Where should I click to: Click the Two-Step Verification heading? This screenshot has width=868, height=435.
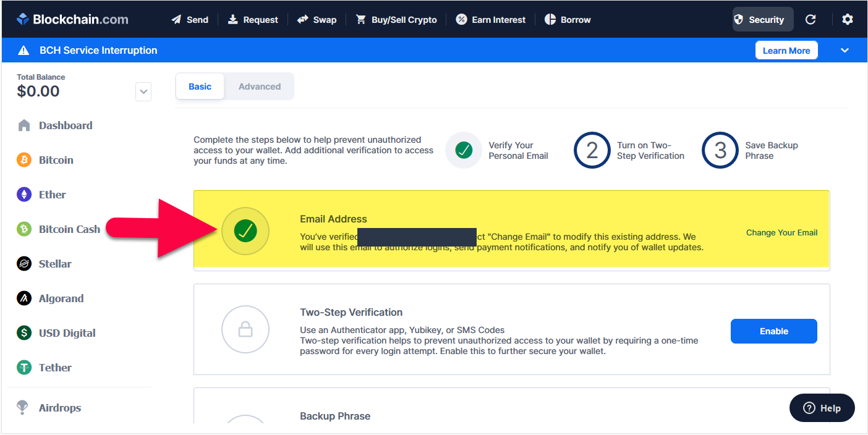351,312
